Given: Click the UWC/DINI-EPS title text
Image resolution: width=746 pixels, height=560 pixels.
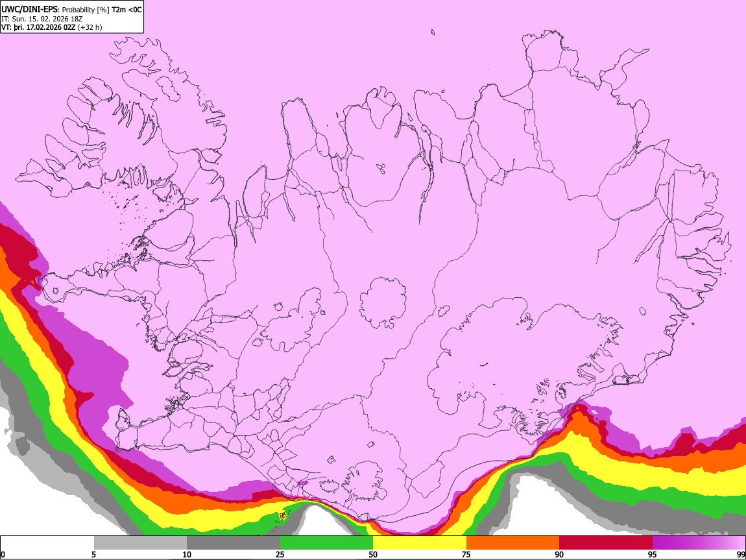Looking at the screenshot, I should point(71,10).
